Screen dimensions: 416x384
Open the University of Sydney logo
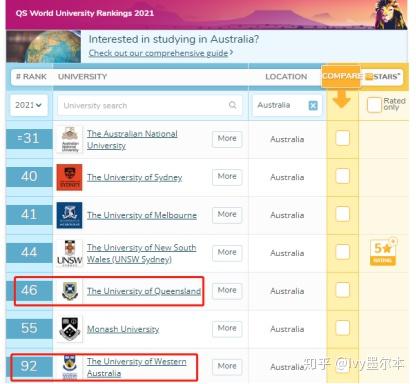[69, 177]
